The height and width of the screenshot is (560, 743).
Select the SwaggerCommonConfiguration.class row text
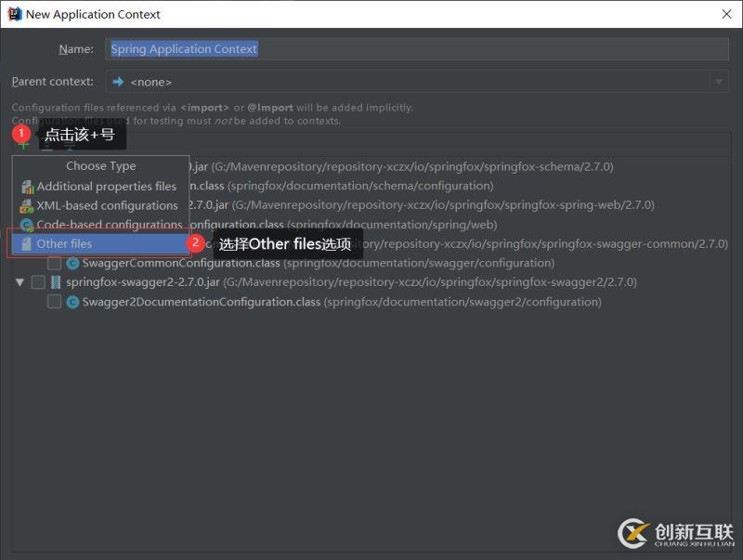pos(319,263)
